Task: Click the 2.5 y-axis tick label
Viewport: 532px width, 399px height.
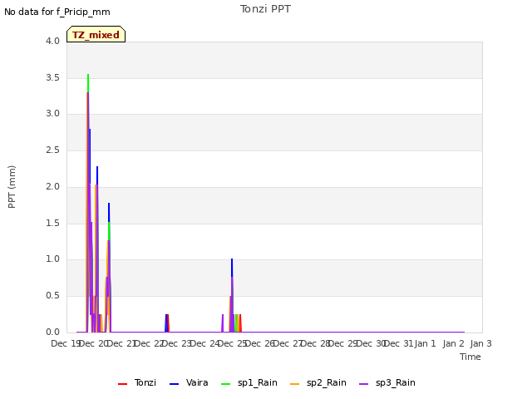Action: 52,150
